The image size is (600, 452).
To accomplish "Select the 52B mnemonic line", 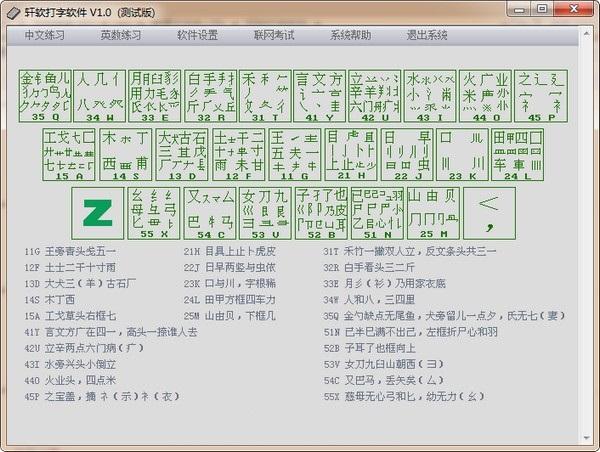I will point(369,348).
